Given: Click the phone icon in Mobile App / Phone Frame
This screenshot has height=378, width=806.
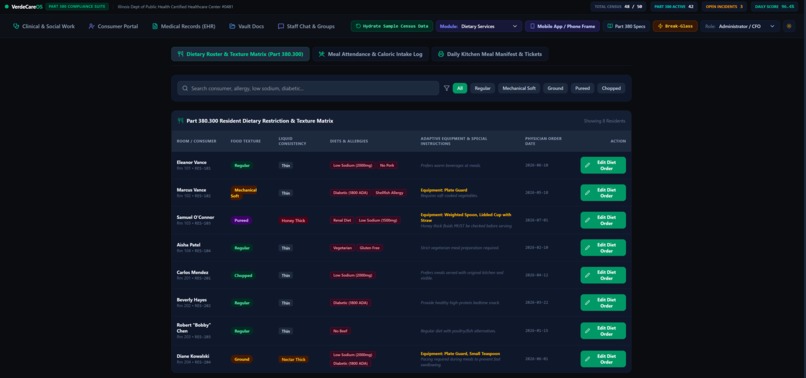Looking at the screenshot, I should pos(532,26).
